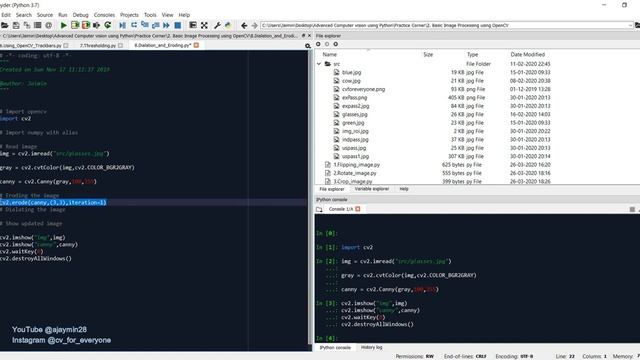Click the Open file toolbar icon
The height and width of the screenshot is (360, 640).
tap(4, 25)
